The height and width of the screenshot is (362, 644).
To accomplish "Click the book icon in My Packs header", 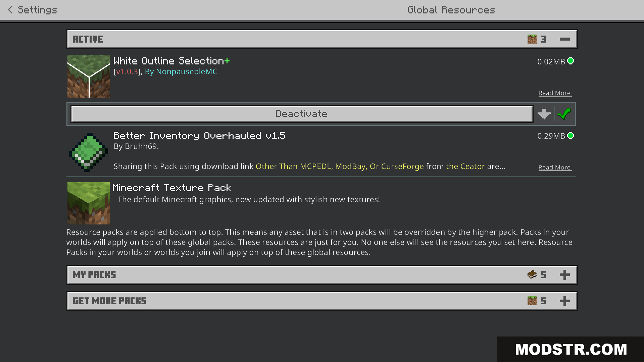I will pos(532,275).
